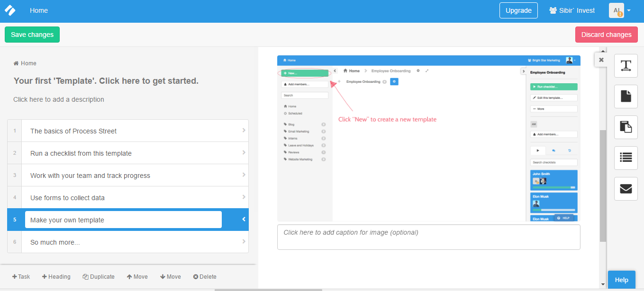Click the scrollbar up arrow
The width and height of the screenshot is (644, 291).
pos(603,51)
